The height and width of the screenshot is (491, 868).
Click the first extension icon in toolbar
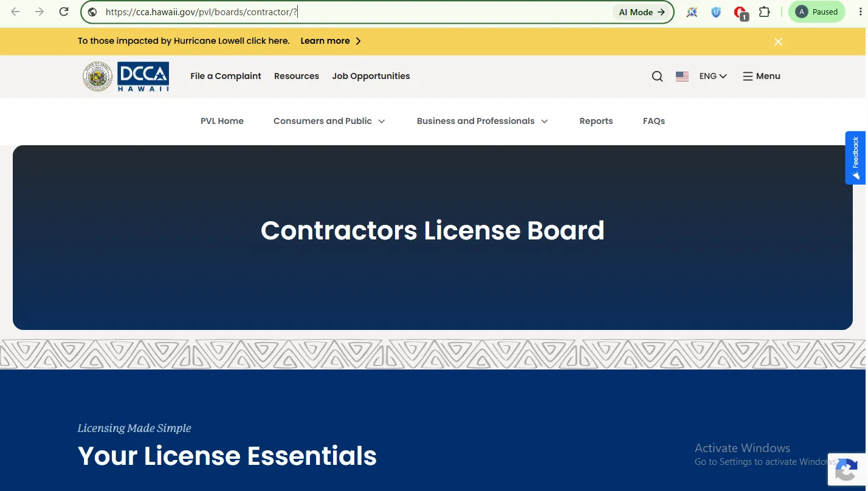tap(692, 12)
